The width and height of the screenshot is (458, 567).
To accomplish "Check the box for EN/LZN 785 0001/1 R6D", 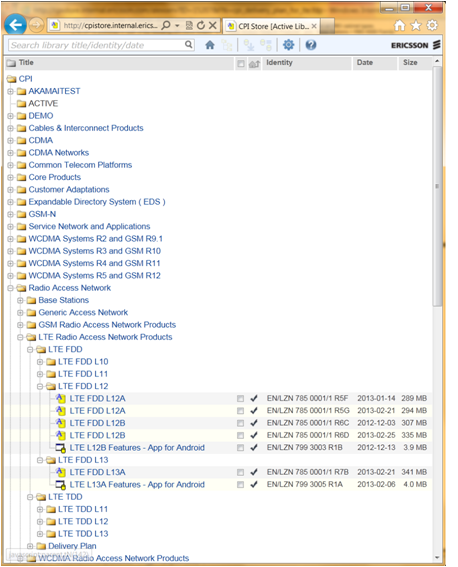I will point(240,435).
